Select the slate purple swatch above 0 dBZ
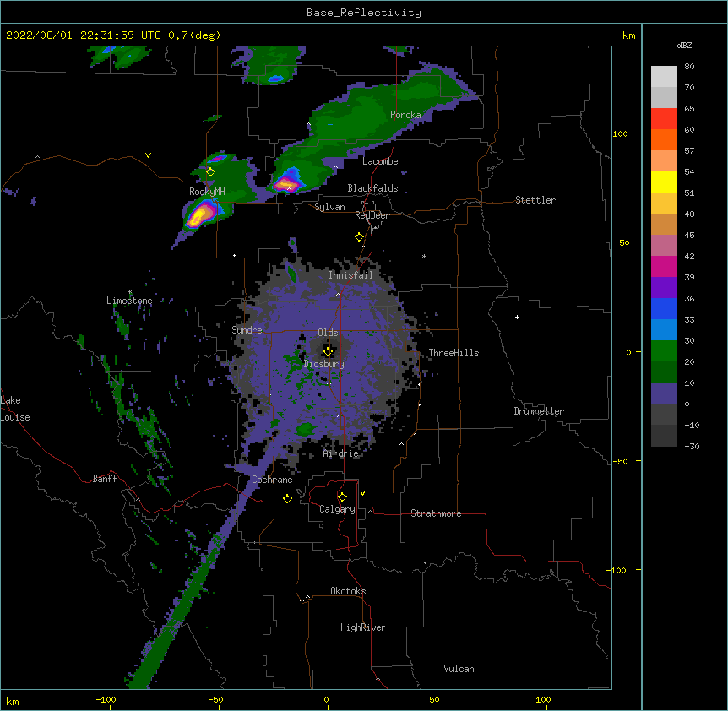The width and height of the screenshot is (728, 711). (x=664, y=393)
